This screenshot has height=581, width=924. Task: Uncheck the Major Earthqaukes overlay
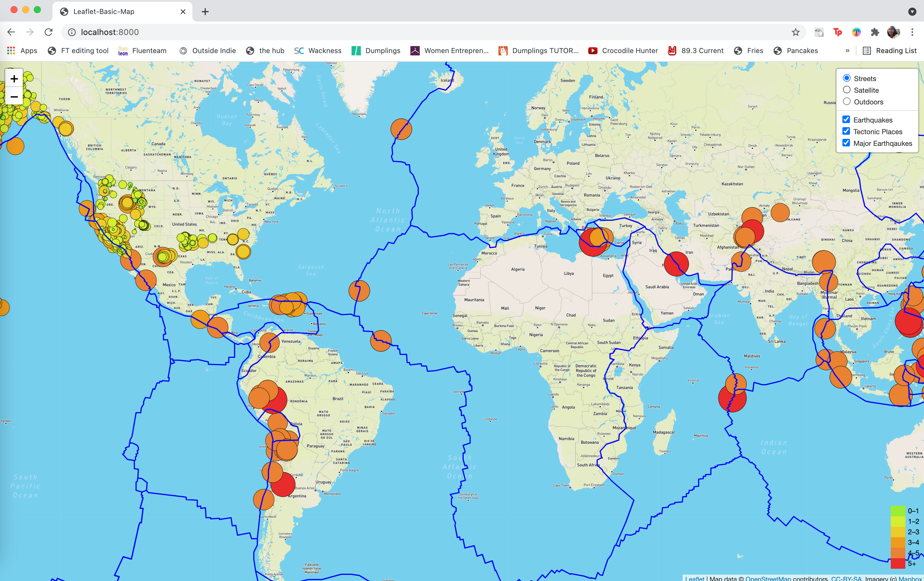pos(846,143)
